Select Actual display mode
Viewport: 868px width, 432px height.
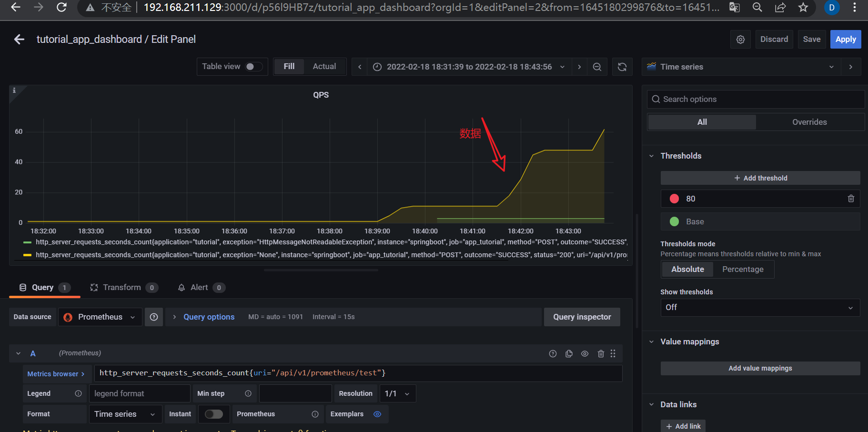click(x=324, y=67)
